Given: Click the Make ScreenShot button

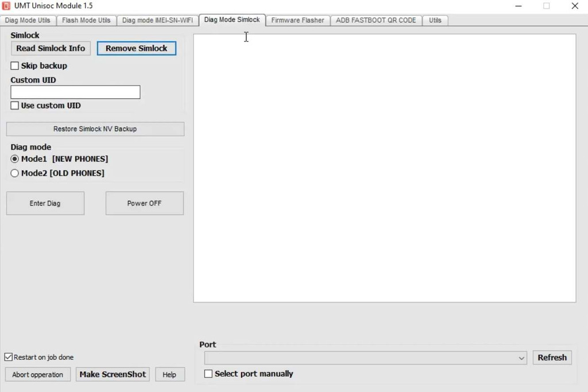Looking at the screenshot, I should point(113,374).
